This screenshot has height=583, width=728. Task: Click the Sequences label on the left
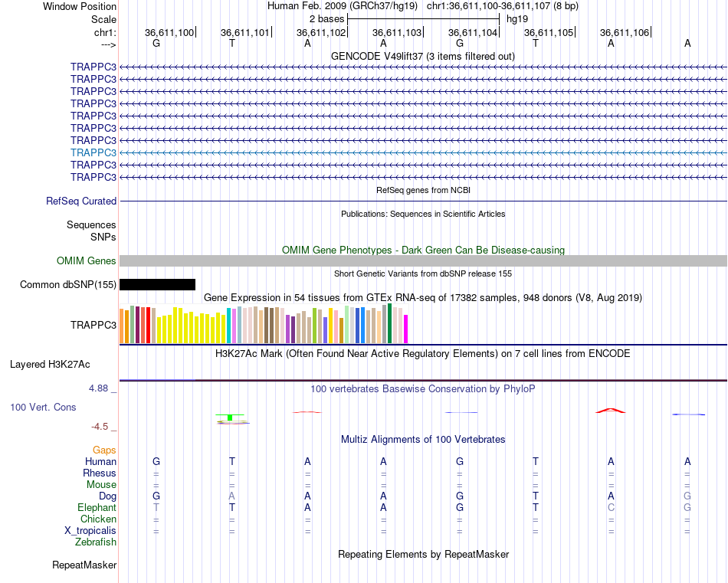pyautogui.click(x=91, y=224)
